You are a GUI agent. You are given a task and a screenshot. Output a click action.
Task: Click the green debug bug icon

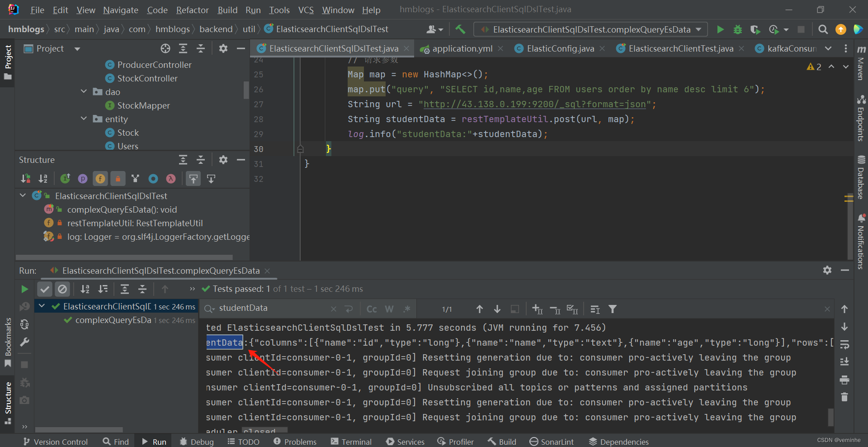(738, 29)
